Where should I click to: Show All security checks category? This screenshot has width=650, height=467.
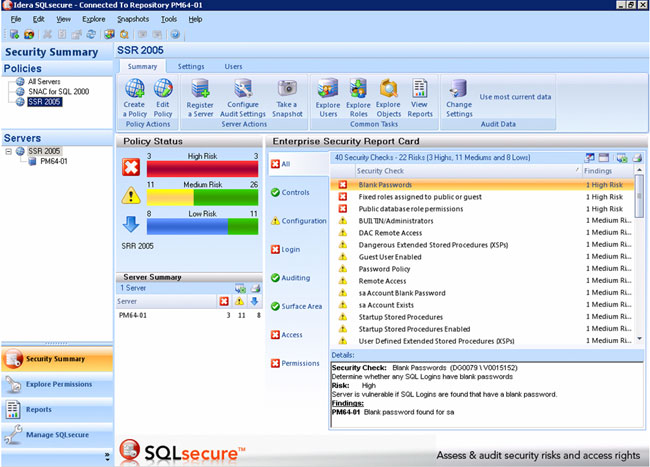tap(298, 164)
